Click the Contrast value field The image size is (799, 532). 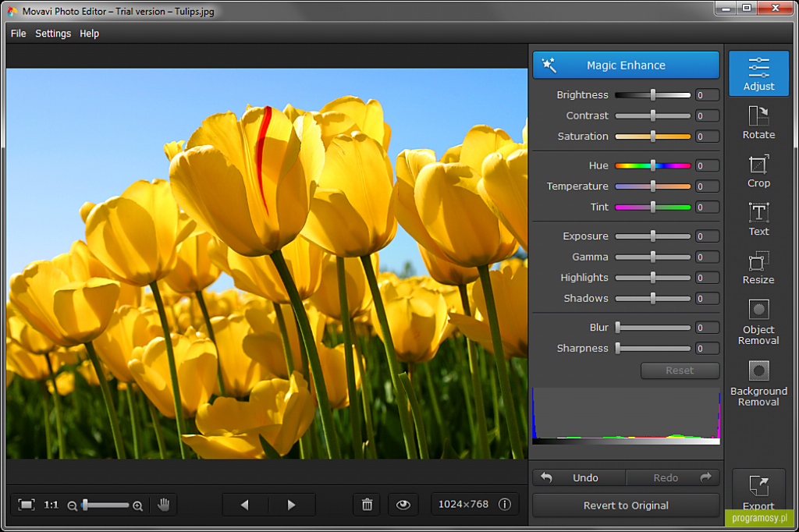click(x=707, y=115)
